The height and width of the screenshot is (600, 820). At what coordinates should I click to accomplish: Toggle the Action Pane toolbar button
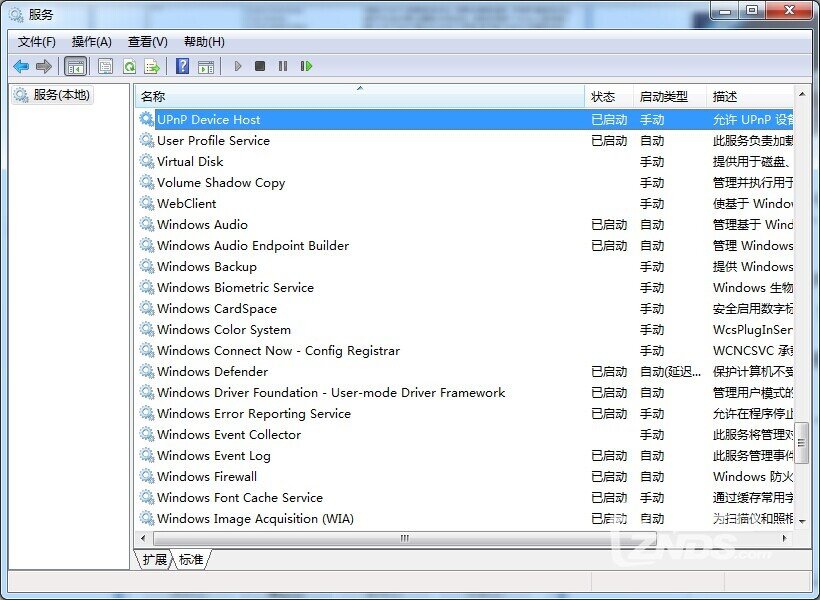pyautogui.click(x=206, y=66)
